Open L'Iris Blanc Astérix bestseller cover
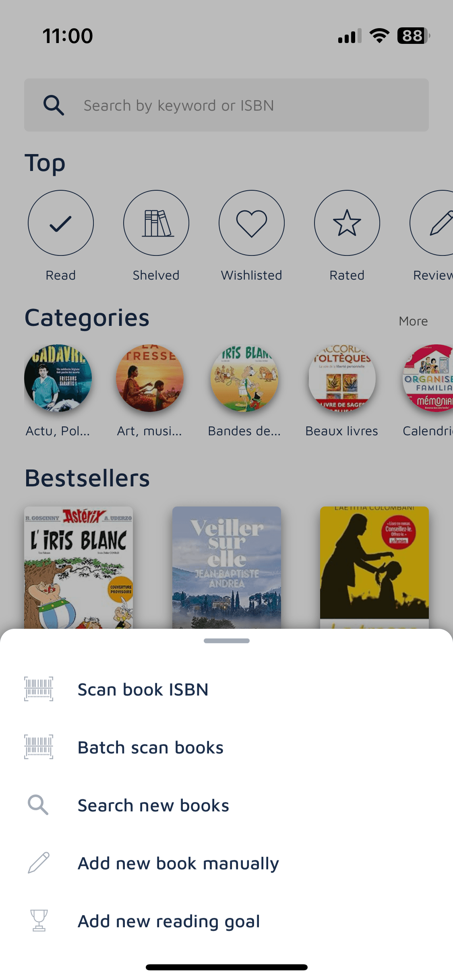Image resolution: width=453 pixels, height=980 pixels. (79, 568)
